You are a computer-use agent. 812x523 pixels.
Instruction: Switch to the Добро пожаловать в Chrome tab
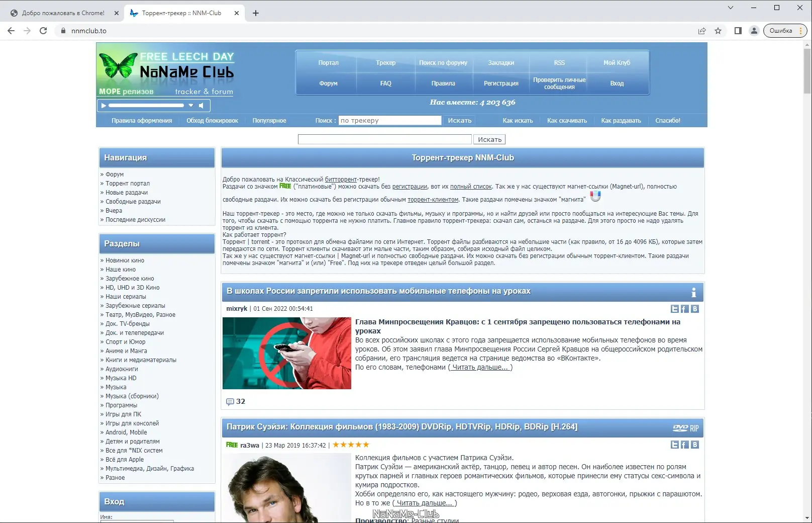(63, 13)
